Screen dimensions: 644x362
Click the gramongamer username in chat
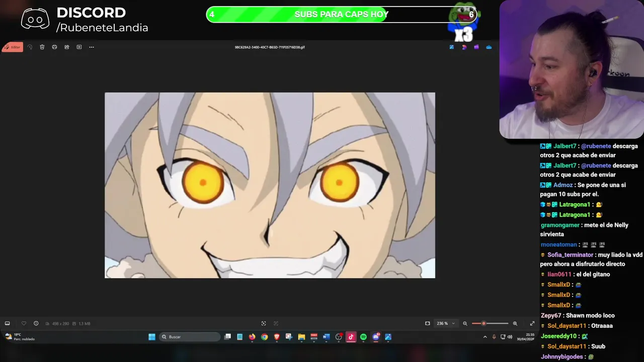[560, 225]
